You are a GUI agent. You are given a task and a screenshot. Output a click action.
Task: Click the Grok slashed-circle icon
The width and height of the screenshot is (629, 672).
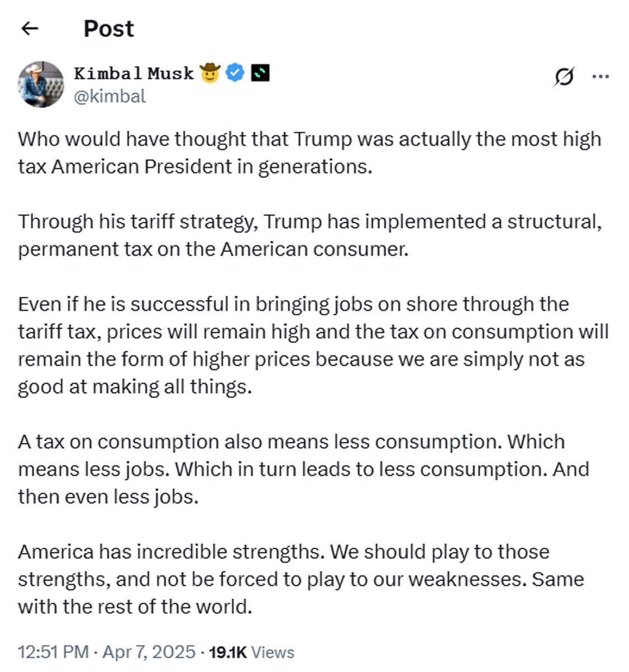pos(564,77)
